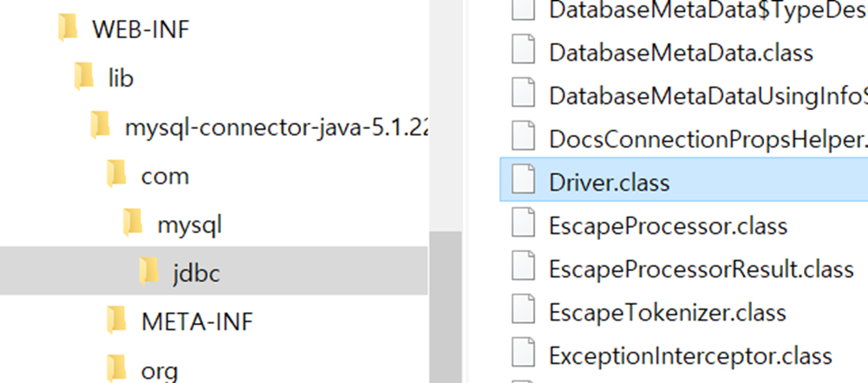
Task: Click the Driver.class file icon
Action: click(523, 180)
